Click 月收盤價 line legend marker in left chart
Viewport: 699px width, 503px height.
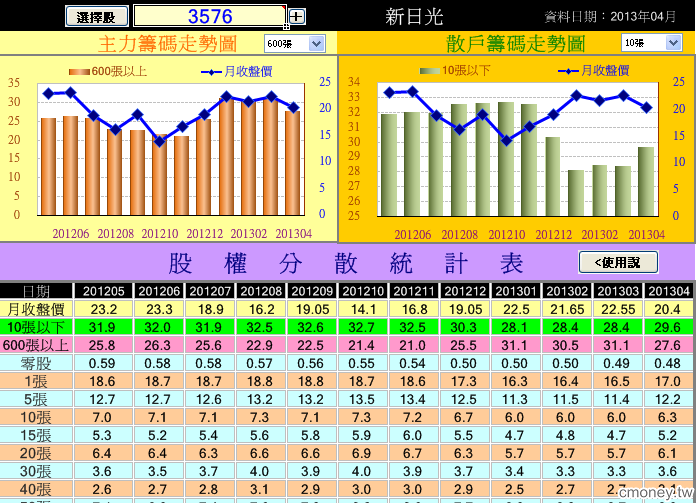coord(211,72)
